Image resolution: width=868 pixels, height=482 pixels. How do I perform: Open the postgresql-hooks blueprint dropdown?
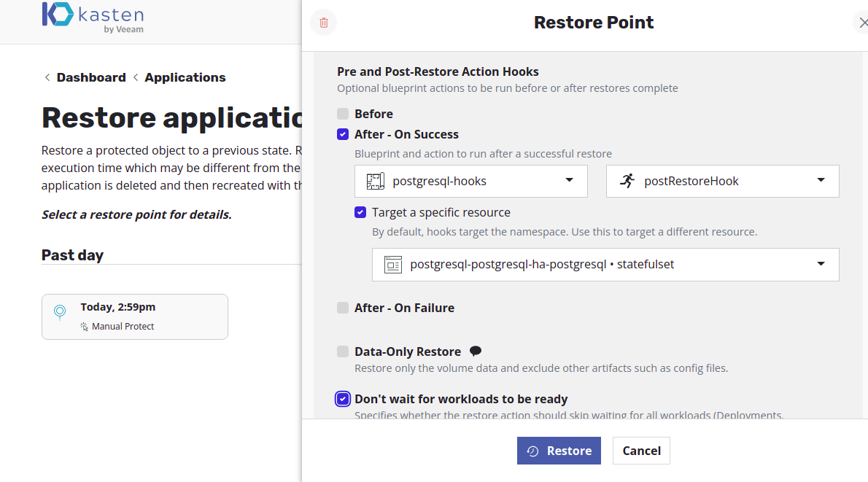coord(569,181)
